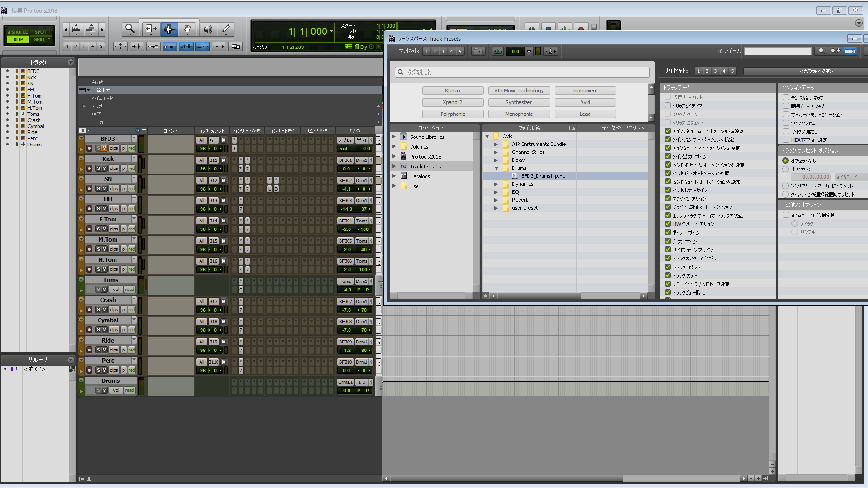Toggle Automation Follows Edit icon
The image size is (868, 488).
point(170,46)
